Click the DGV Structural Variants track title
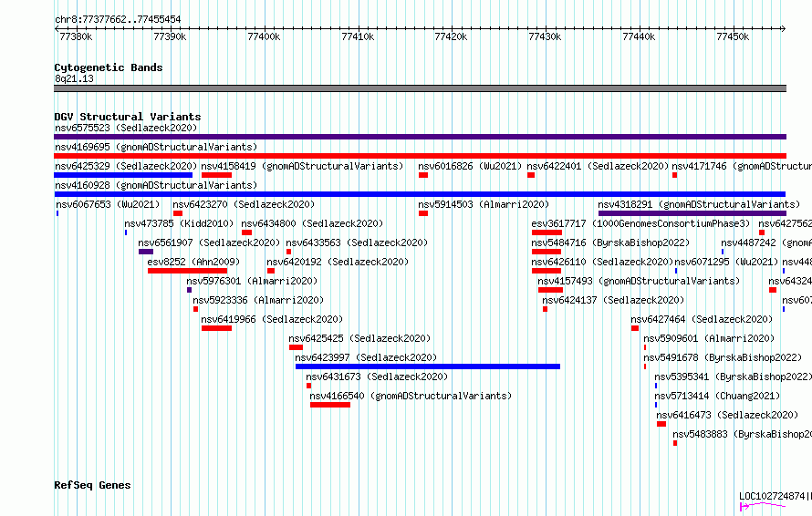This screenshot has width=812, height=516. click(x=128, y=117)
